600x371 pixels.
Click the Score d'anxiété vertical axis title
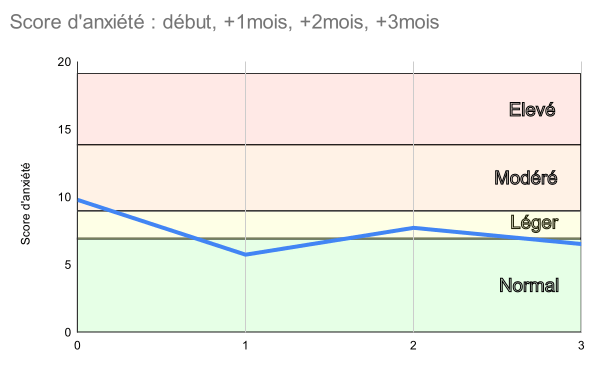(x=25, y=204)
